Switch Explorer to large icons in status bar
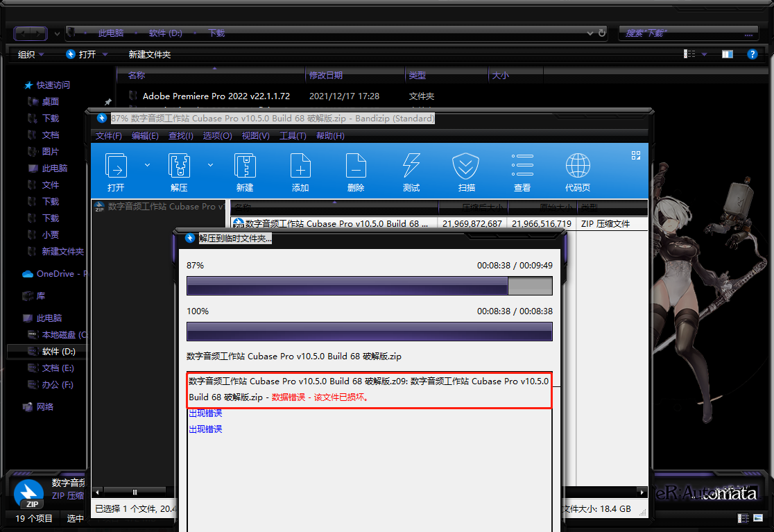The width and height of the screenshot is (774, 532). (758, 518)
